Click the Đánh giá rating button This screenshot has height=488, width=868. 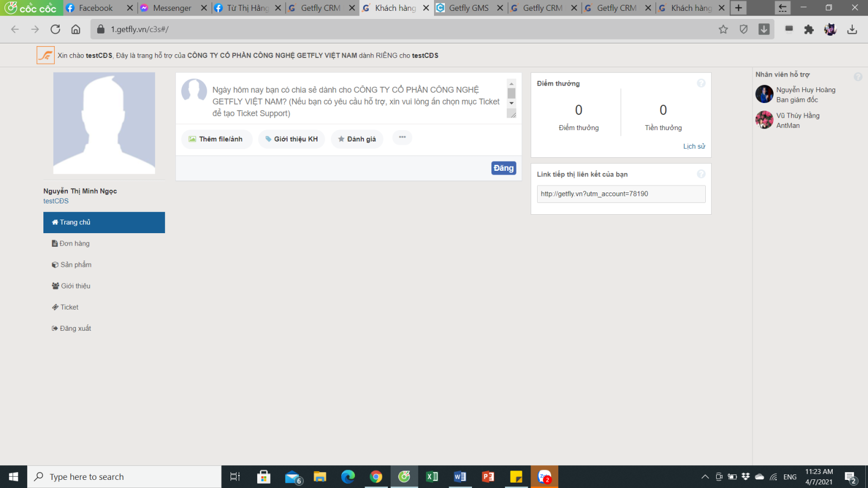357,139
